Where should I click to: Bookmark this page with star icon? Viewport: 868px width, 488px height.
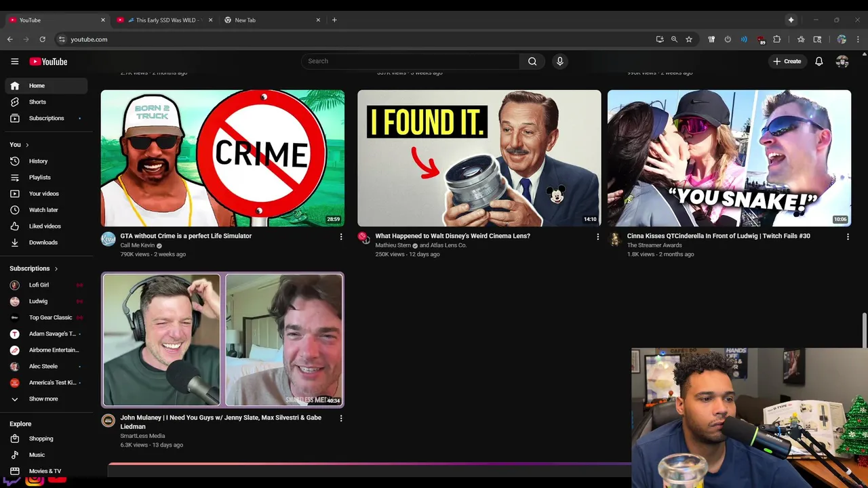(x=689, y=39)
